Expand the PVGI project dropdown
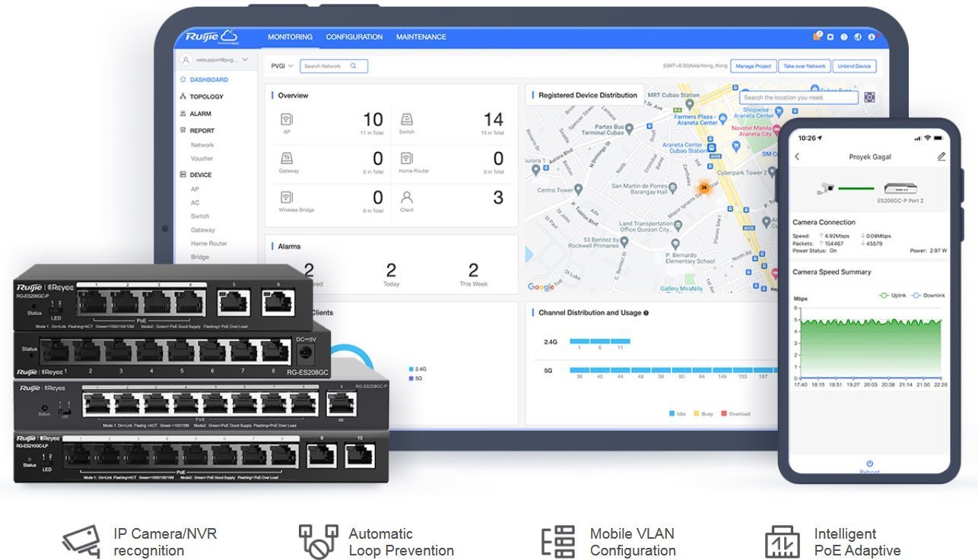Viewport: 978px width, 560px height. pyautogui.click(x=282, y=66)
